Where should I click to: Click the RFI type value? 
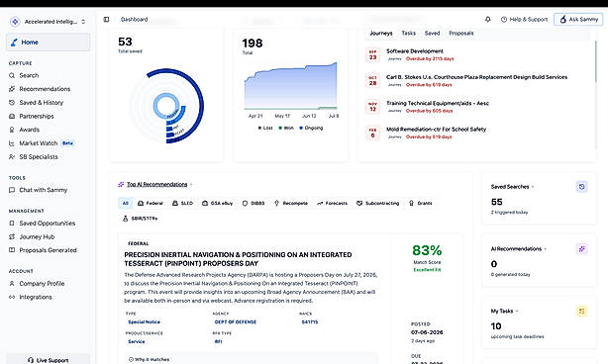(218, 341)
